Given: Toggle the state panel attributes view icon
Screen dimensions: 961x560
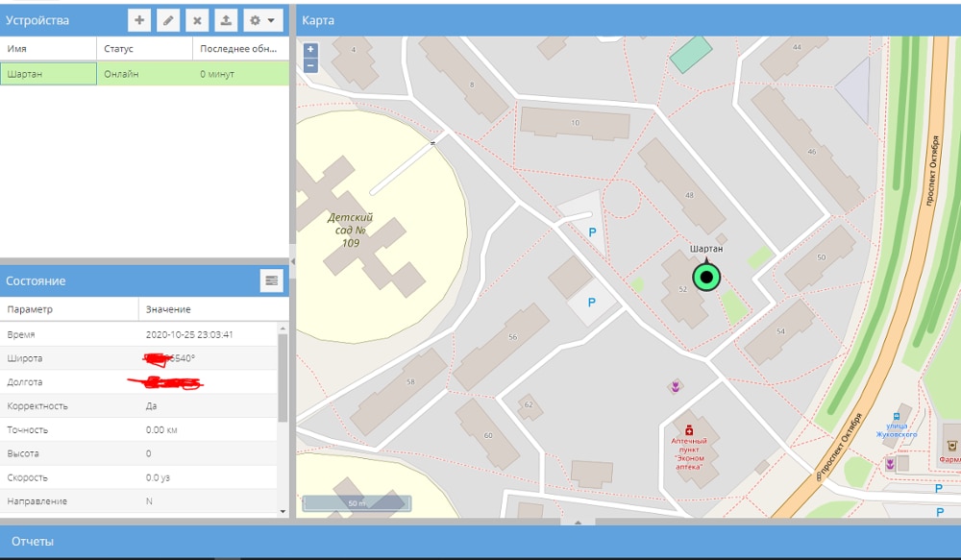Looking at the screenshot, I should (271, 280).
